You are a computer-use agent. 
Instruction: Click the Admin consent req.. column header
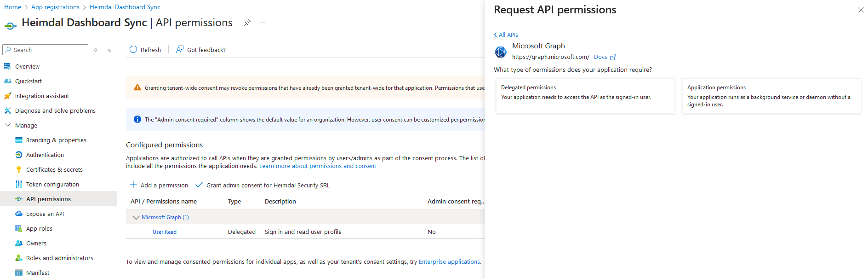pyautogui.click(x=456, y=201)
